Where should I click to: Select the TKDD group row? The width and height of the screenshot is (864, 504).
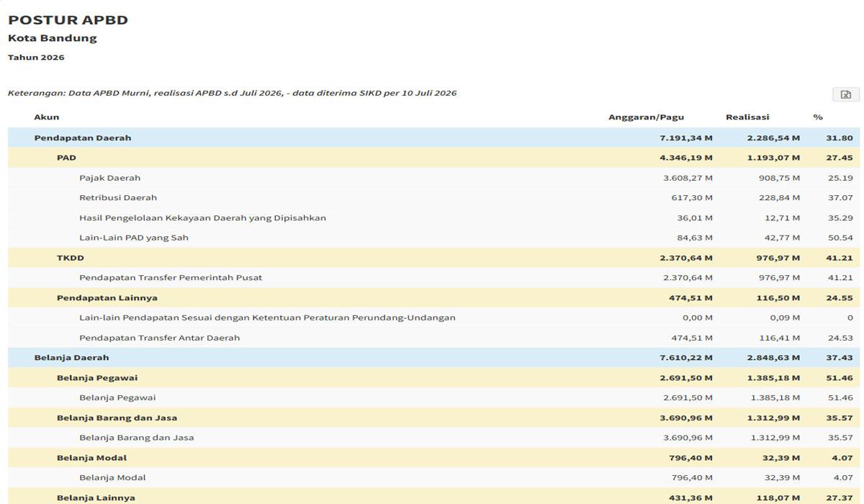[434, 258]
